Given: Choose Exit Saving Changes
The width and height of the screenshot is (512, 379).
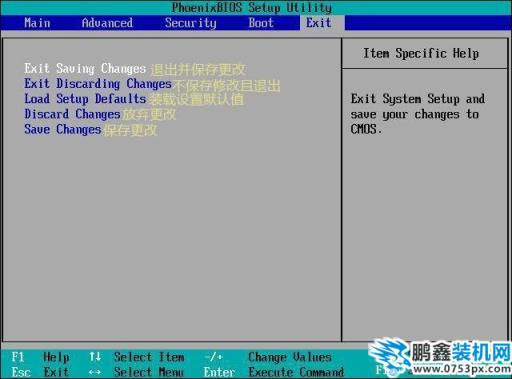Looking at the screenshot, I should tap(85, 69).
